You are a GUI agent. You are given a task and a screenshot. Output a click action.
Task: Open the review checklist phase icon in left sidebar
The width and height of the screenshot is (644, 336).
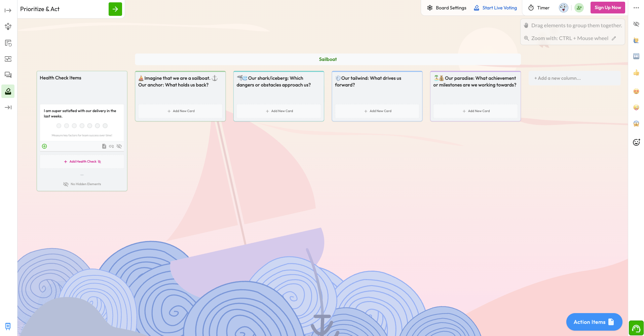point(8,43)
